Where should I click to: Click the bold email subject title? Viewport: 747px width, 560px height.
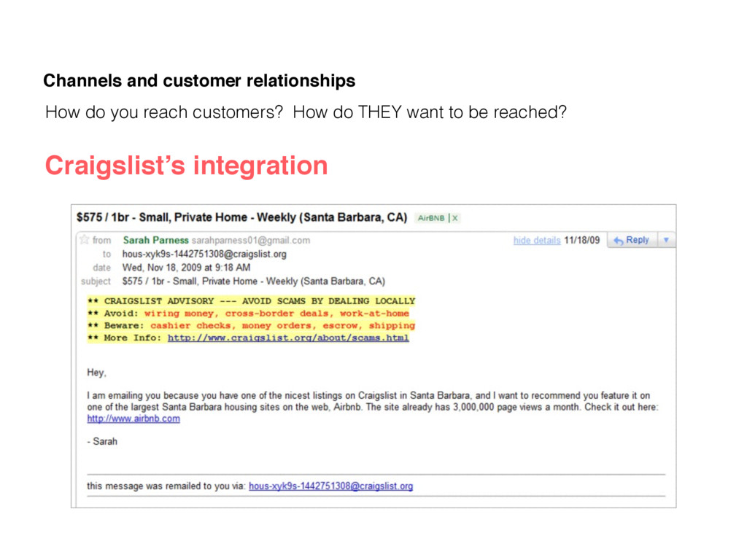[x=241, y=217]
